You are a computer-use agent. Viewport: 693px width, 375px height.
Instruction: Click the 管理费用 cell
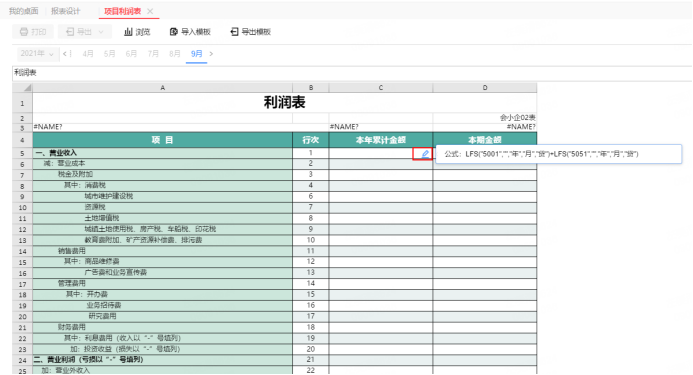pos(163,283)
